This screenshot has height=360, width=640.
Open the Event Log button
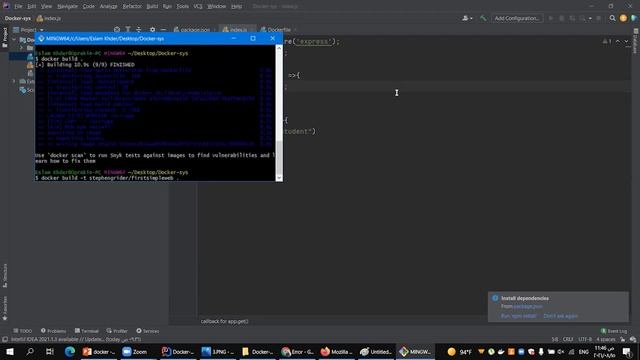pyautogui.click(x=613, y=331)
